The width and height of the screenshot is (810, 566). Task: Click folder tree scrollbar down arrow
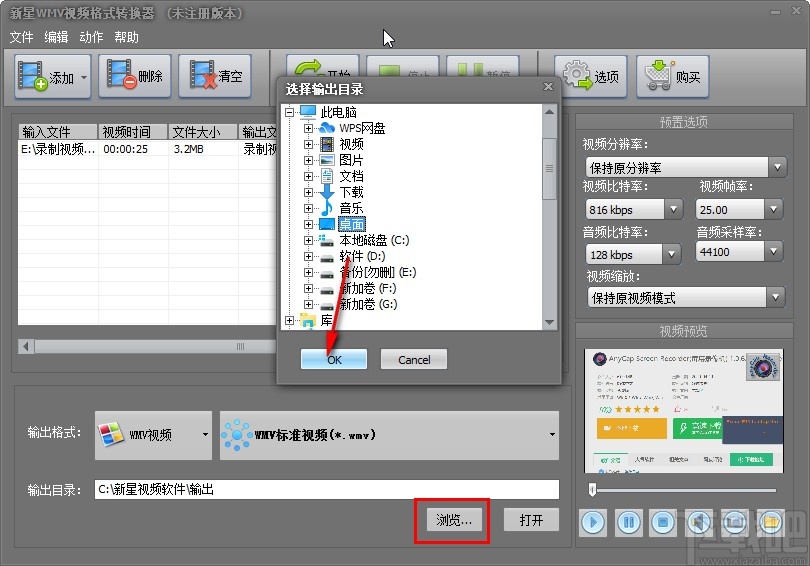pos(549,322)
